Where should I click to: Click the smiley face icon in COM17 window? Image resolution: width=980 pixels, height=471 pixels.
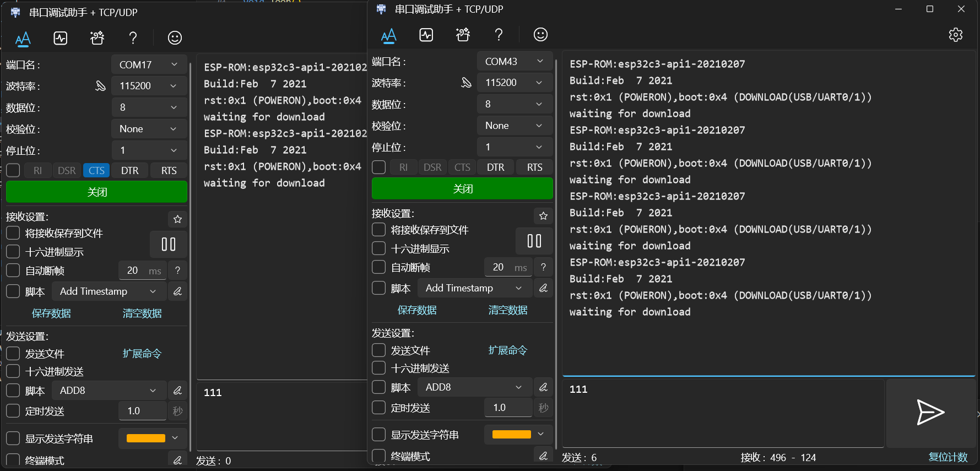click(x=175, y=38)
